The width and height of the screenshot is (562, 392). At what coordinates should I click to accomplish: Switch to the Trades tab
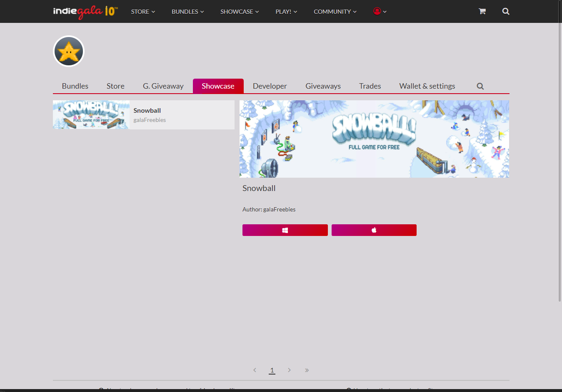pos(370,86)
